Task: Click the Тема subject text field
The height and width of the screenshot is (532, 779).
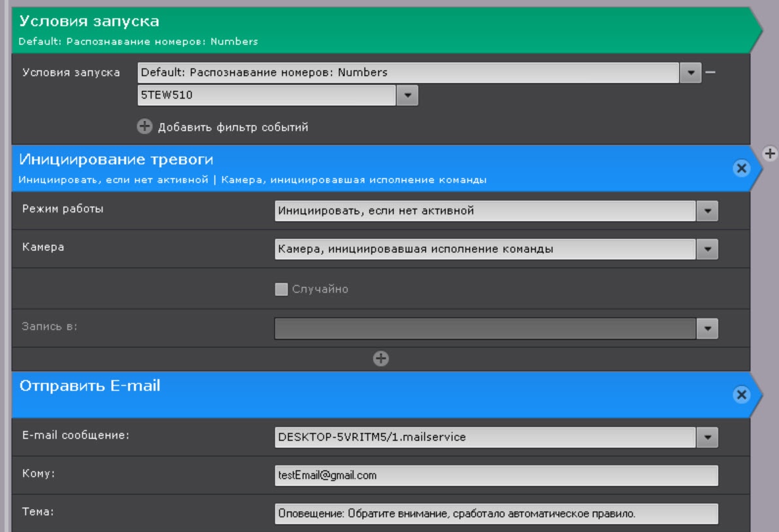Action: pos(496,514)
